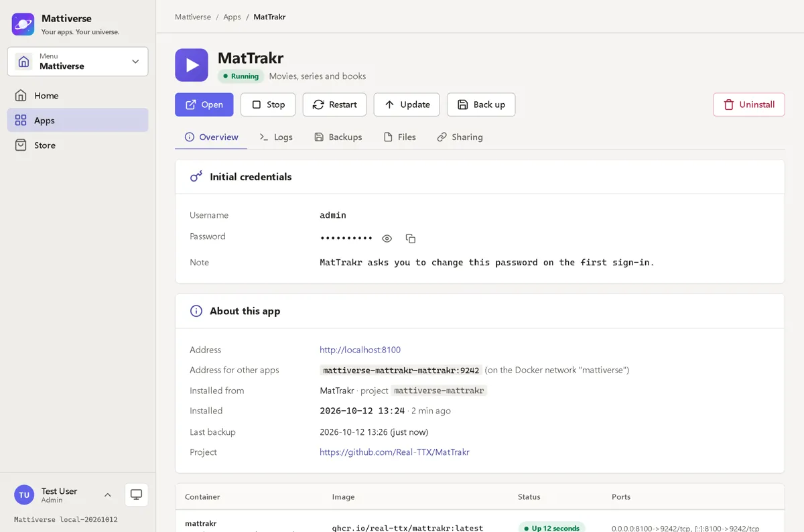Click the installed date 2026-10-12 13:24
Image resolution: width=804 pixels, height=532 pixels.
[362, 411]
